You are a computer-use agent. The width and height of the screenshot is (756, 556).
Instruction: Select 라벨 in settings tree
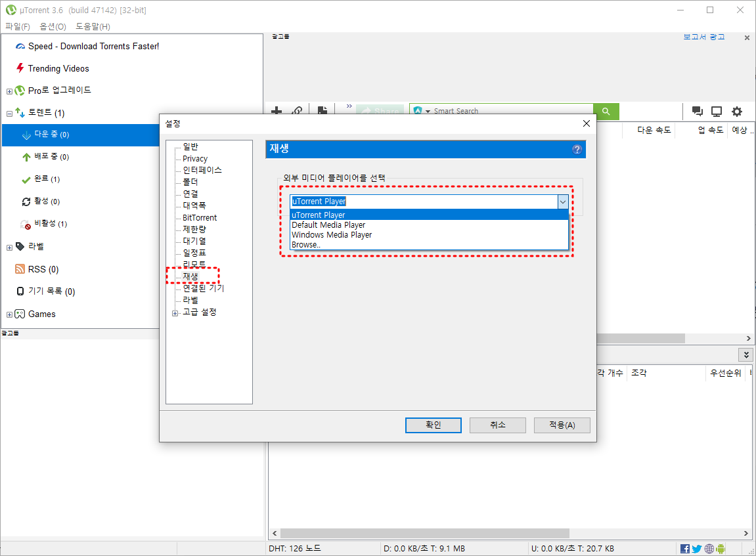click(190, 300)
